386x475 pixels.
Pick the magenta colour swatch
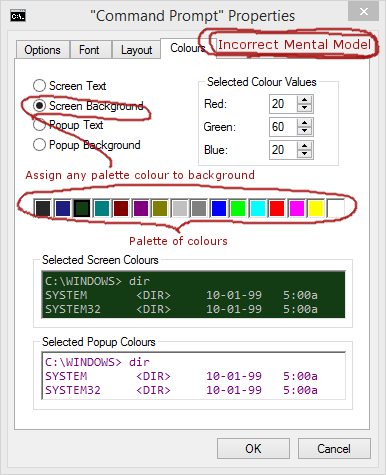point(297,208)
